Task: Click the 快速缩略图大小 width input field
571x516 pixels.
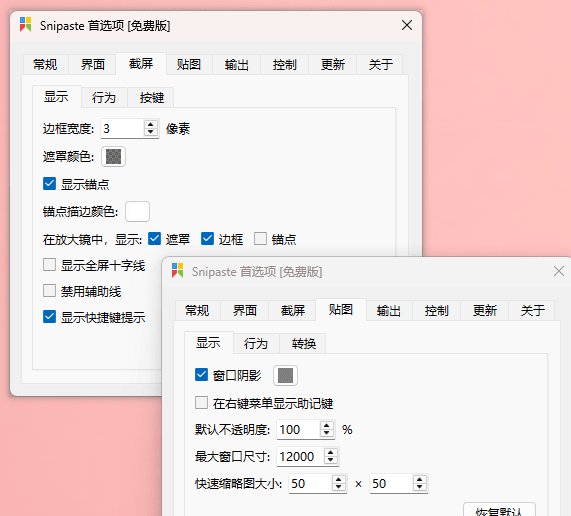Action: coord(310,484)
